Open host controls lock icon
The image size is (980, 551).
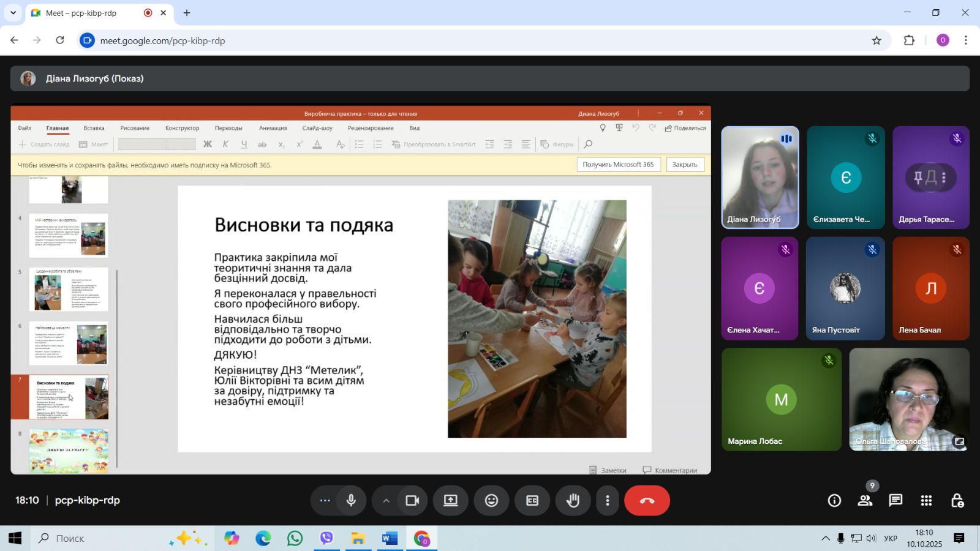point(957,501)
